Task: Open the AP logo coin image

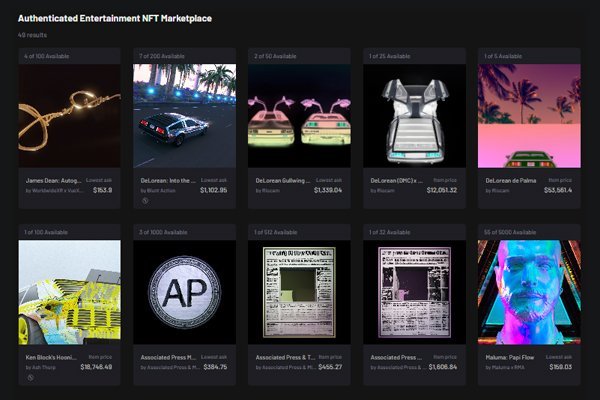Action: coord(184,292)
